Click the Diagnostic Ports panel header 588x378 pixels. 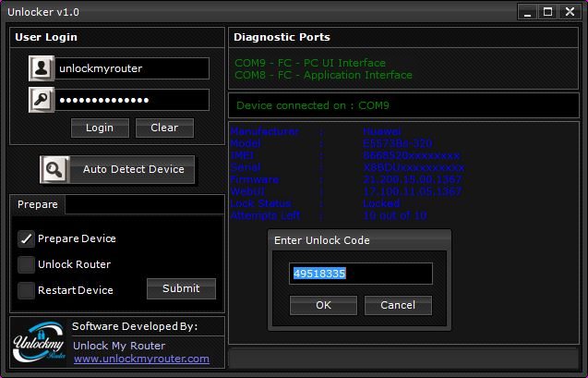pos(282,37)
